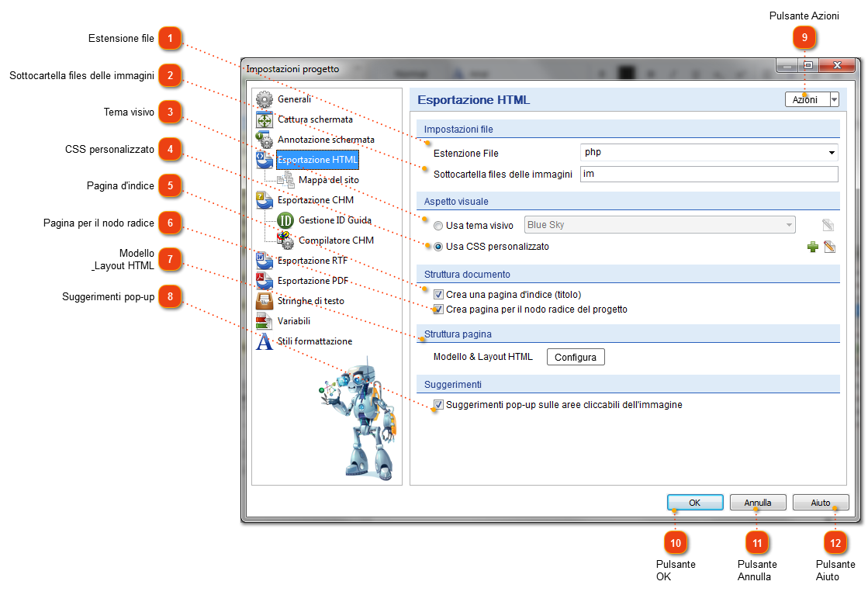Open the Estenzione File dropdown
Screen dimensions: 868x595
tap(832, 153)
